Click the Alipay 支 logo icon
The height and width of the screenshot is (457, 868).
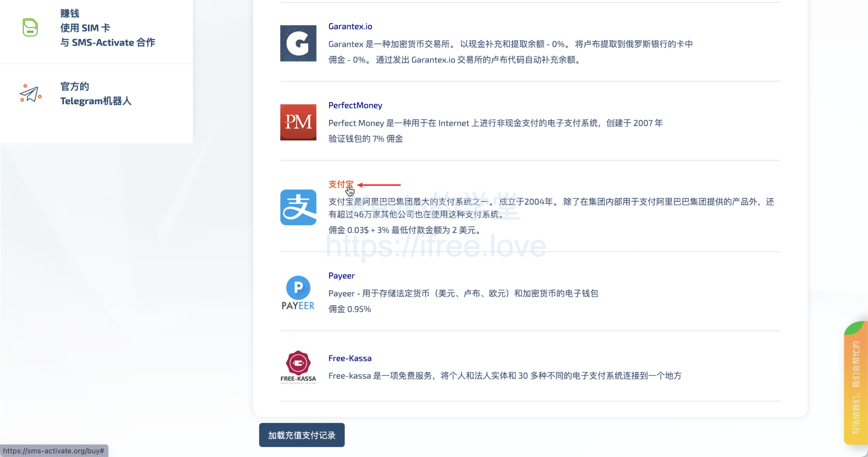click(298, 207)
